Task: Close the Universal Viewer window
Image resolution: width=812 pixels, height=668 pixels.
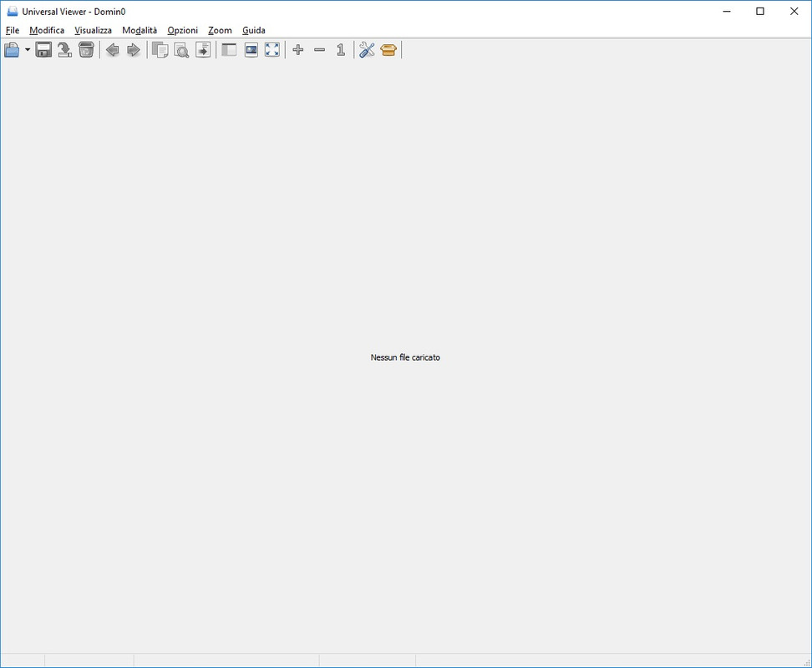Action: click(794, 12)
